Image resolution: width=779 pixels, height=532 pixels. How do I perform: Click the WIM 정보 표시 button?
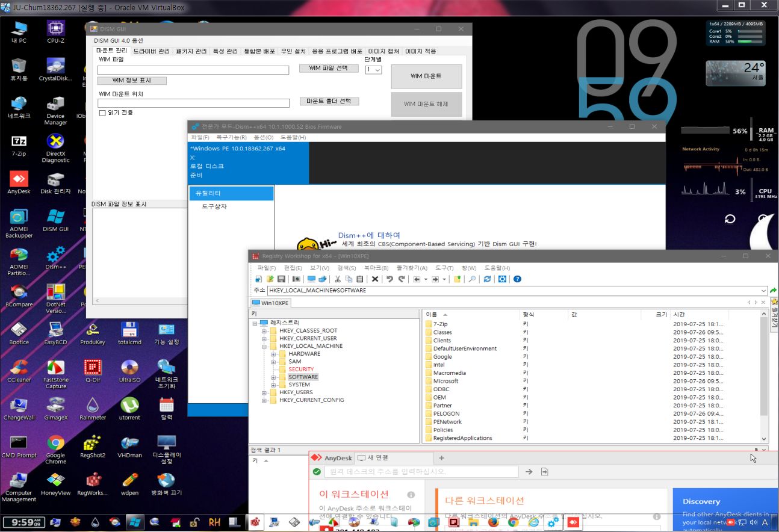click(x=132, y=81)
